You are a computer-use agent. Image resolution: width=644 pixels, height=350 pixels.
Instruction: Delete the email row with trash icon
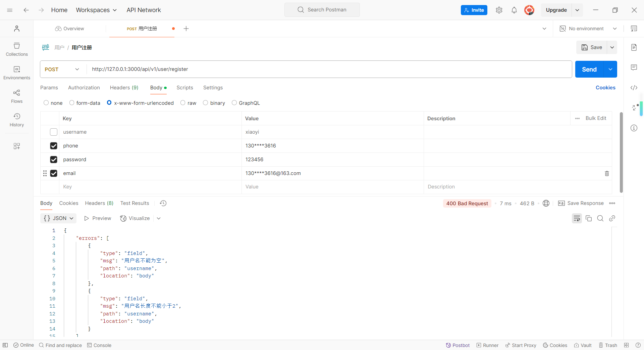[607, 173]
